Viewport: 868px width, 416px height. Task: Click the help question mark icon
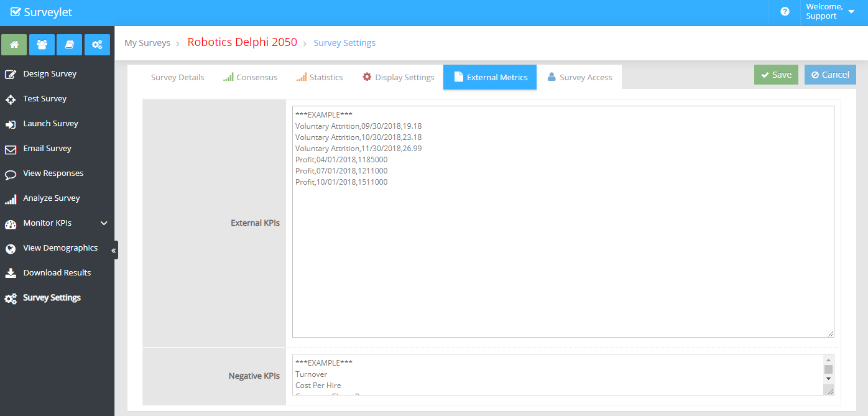pos(785,12)
